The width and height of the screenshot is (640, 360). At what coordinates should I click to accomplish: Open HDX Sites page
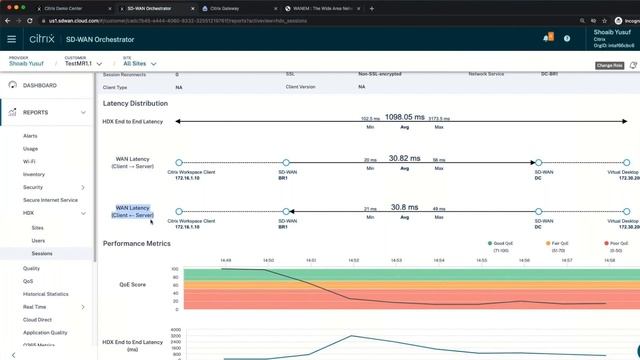click(x=38, y=228)
